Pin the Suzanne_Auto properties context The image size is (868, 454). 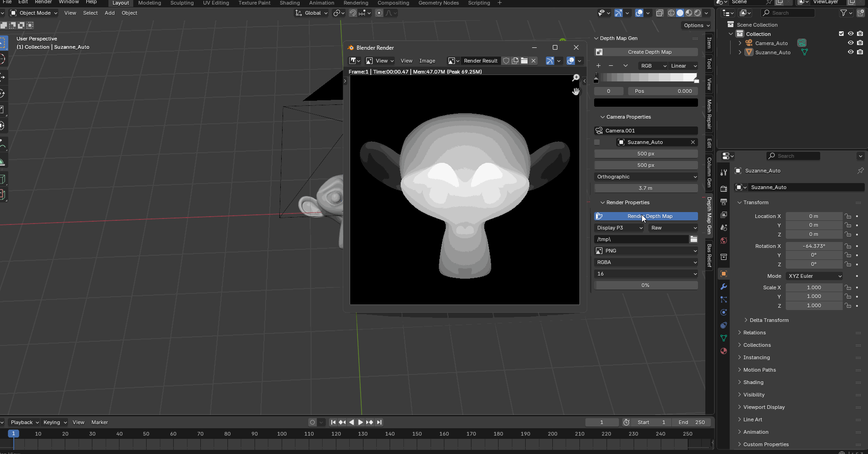[860, 171]
